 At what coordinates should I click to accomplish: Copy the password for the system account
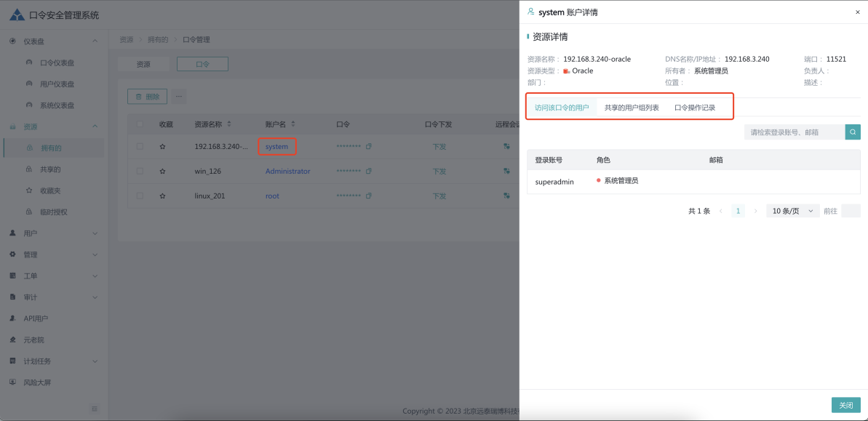(x=369, y=147)
